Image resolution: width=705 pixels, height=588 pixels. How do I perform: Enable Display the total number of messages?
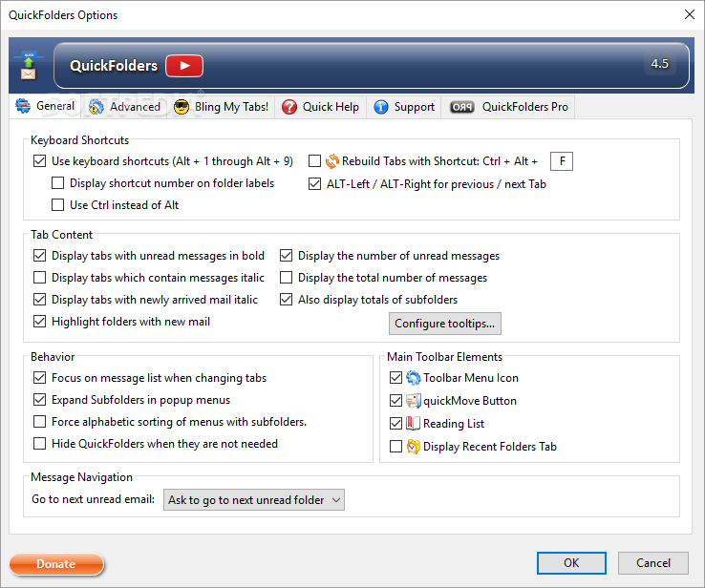click(x=286, y=278)
